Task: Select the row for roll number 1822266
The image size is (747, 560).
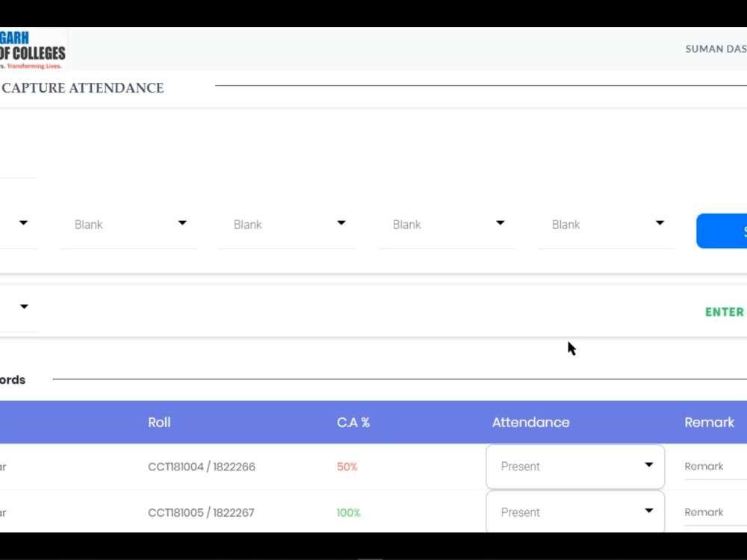Action: (202, 466)
